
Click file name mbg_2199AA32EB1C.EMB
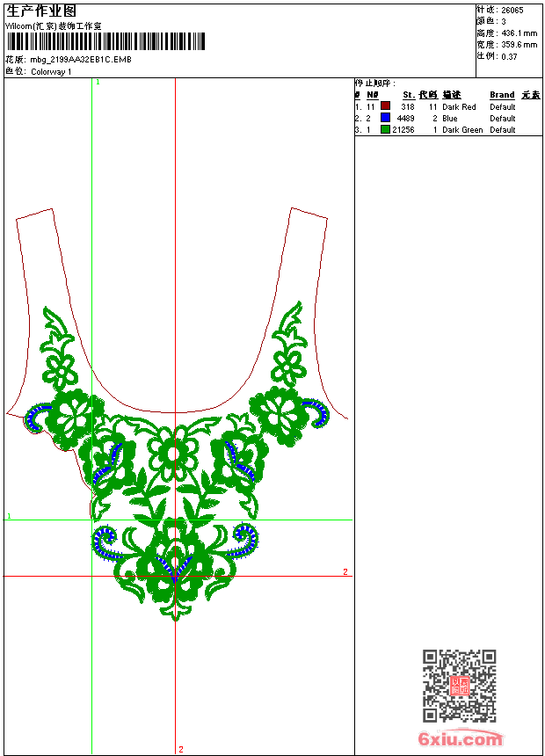[x=81, y=59]
